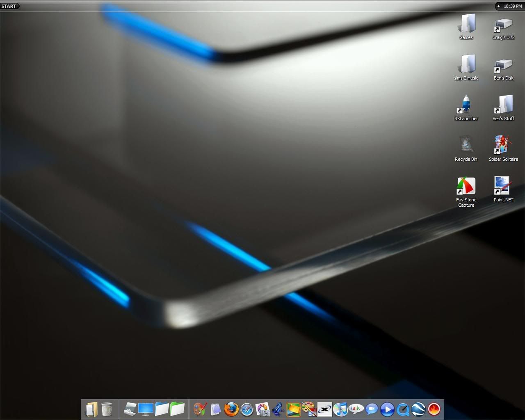Screen dimensions: 525x420
Task: Launch iTunes from the dock
Action: (340, 409)
